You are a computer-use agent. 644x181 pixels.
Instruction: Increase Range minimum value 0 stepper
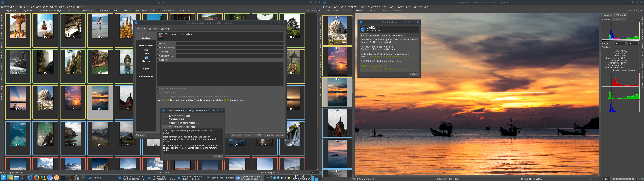pos(626,42)
